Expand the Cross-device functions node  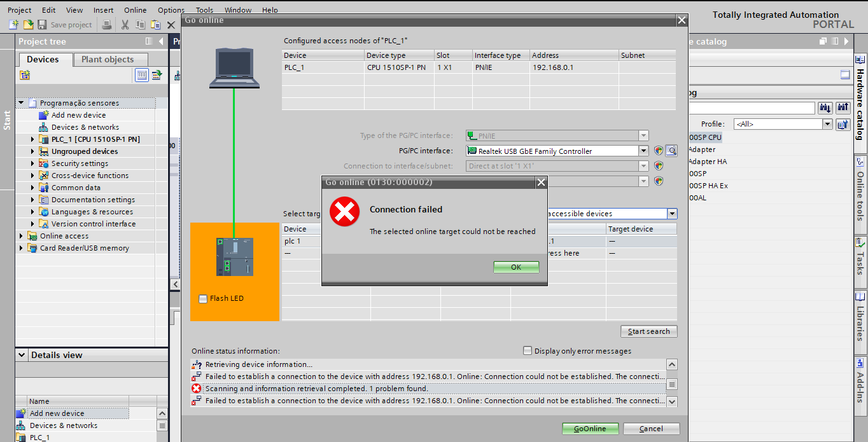click(x=33, y=176)
